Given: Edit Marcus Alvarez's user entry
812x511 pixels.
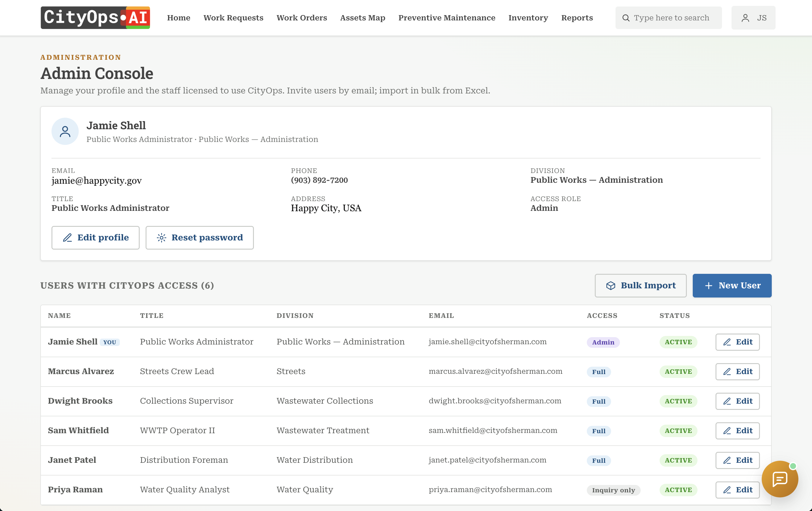Looking at the screenshot, I should tap(737, 372).
